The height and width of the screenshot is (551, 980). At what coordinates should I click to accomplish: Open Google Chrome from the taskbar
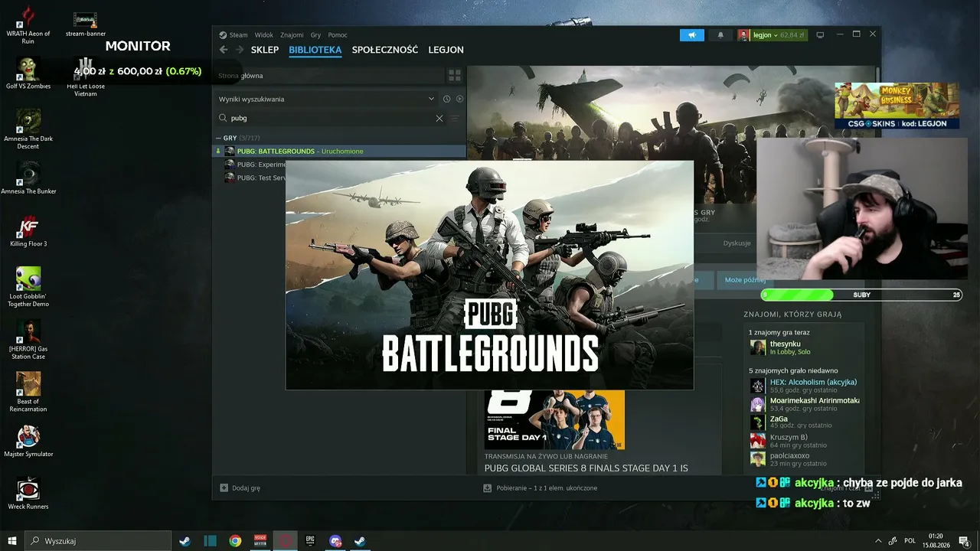(235, 541)
